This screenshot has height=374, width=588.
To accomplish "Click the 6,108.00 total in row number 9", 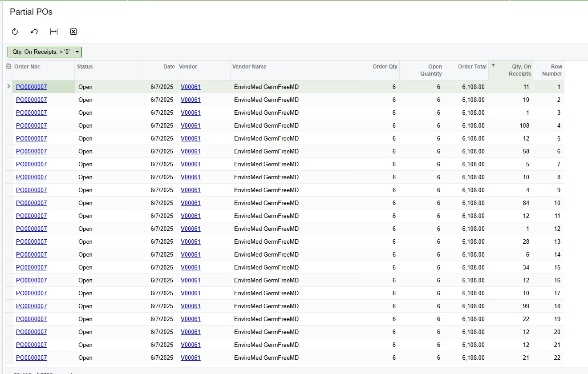I will coord(473,190).
